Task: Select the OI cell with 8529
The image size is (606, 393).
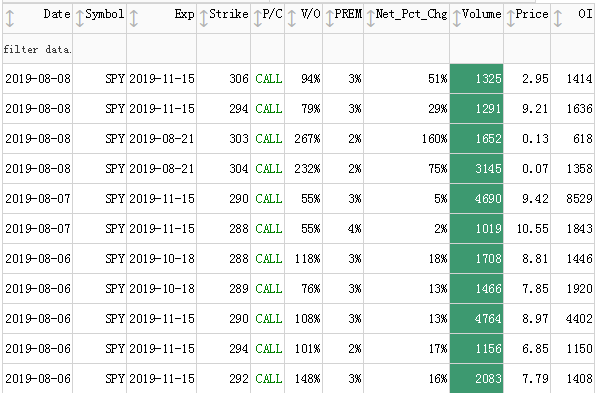Action: pyautogui.click(x=579, y=199)
